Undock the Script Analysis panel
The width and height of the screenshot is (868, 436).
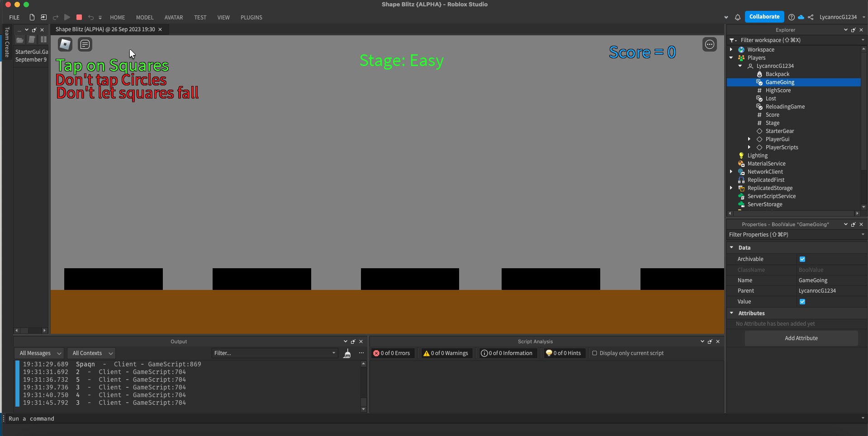click(x=710, y=341)
